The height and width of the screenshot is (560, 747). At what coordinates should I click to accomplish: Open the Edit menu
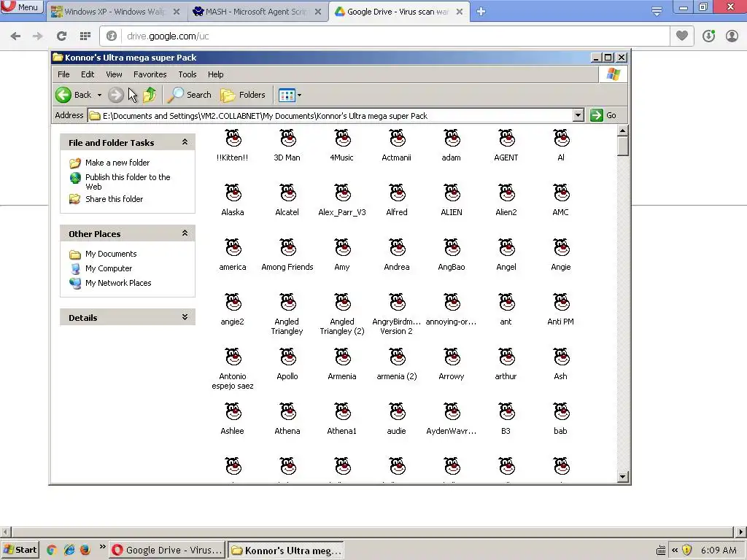tap(88, 74)
